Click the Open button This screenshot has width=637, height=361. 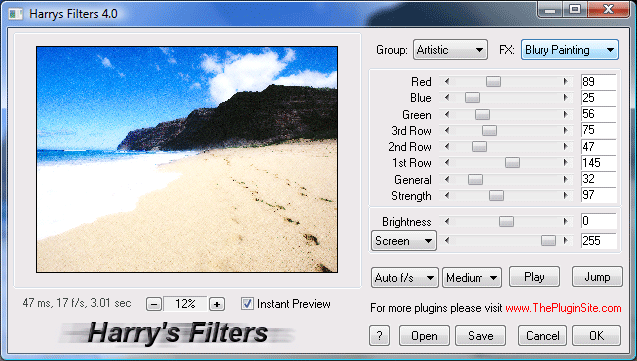tap(424, 336)
